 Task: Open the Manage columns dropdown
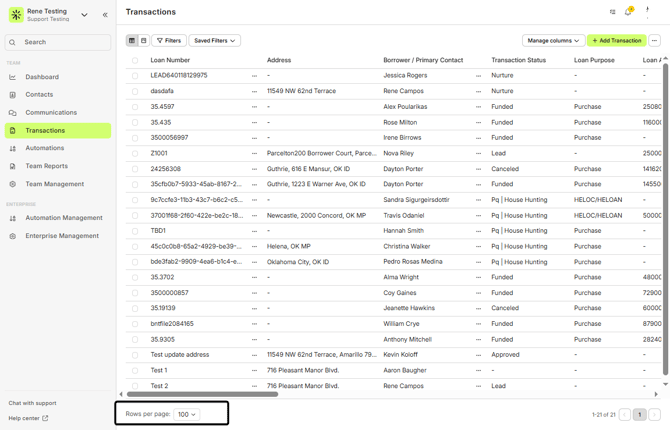click(553, 41)
